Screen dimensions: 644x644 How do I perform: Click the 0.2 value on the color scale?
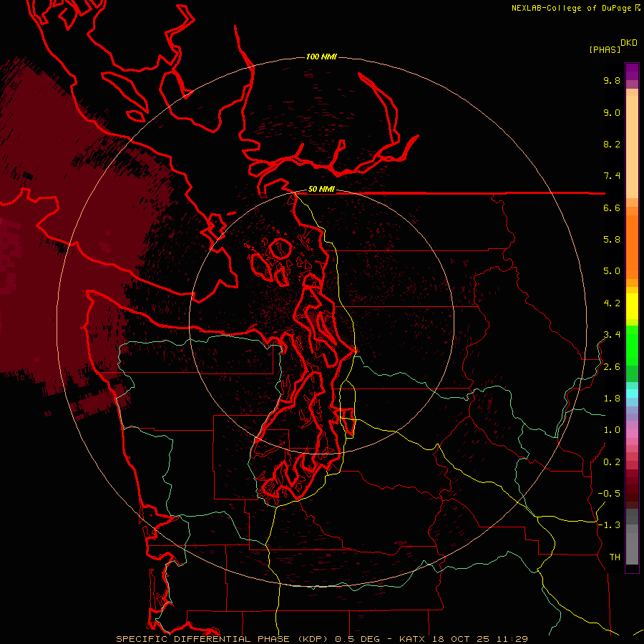[x=612, y=462]
